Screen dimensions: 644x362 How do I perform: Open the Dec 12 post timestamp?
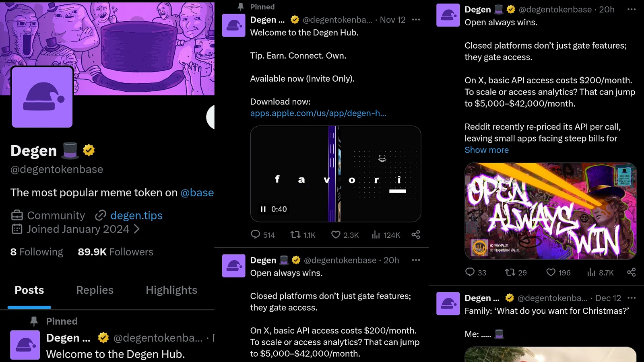tap(608, 298)
